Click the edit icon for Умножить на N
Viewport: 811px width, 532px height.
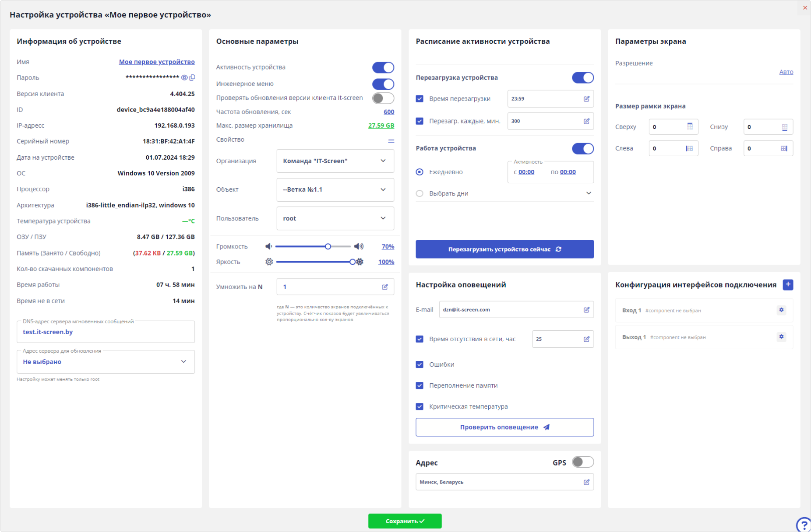tap(385, 287)
